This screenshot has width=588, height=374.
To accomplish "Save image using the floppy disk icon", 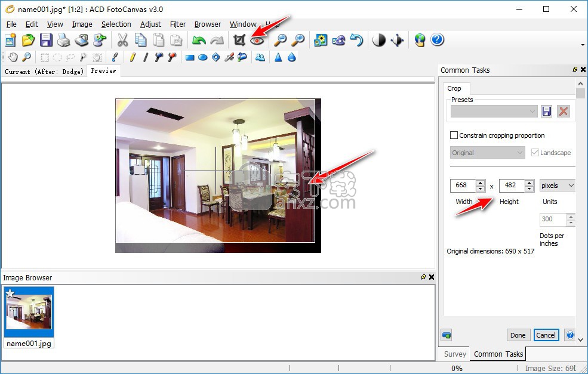I will [46, 40].
